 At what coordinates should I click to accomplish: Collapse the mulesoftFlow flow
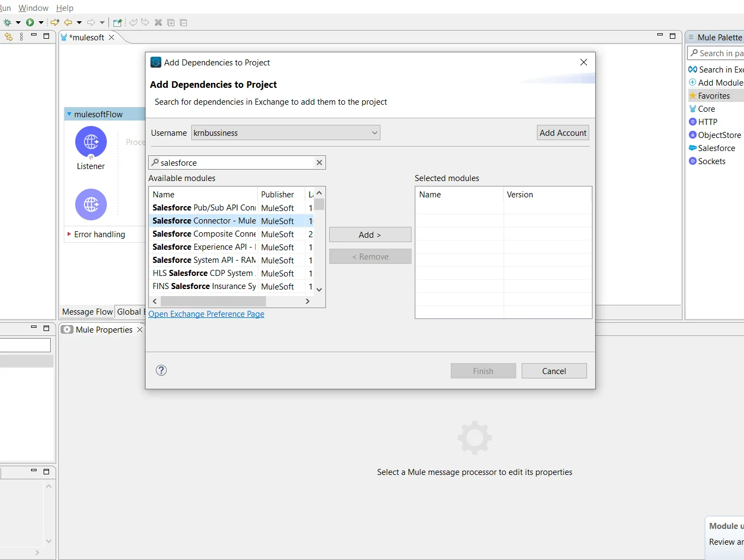click(69, 114)
